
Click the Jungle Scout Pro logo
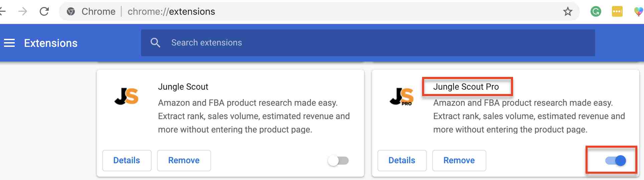coord(401,97)
